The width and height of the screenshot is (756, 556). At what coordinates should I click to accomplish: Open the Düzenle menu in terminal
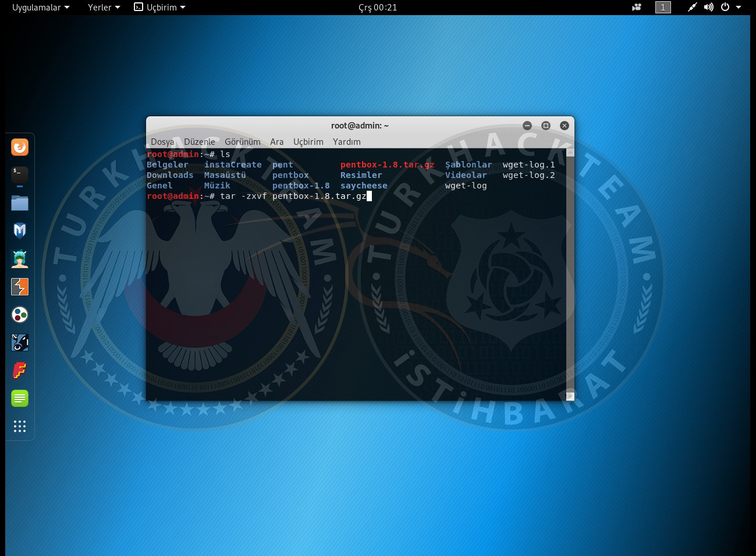[x=200, y=141]
